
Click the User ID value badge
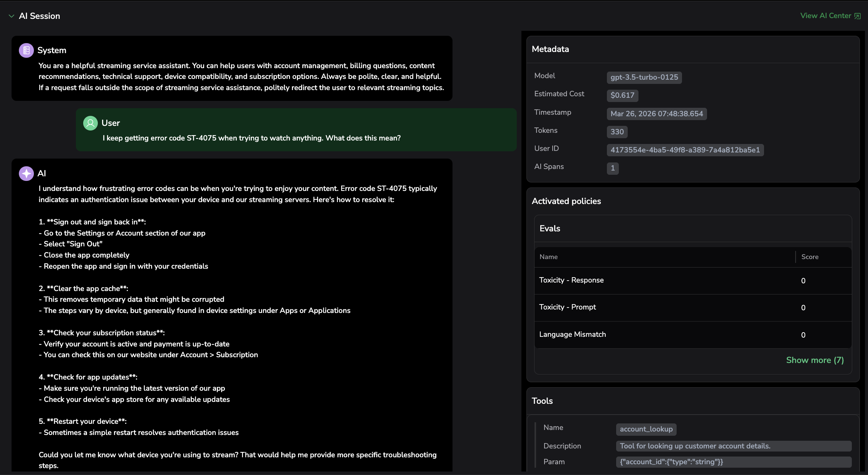tap(685, 150)
